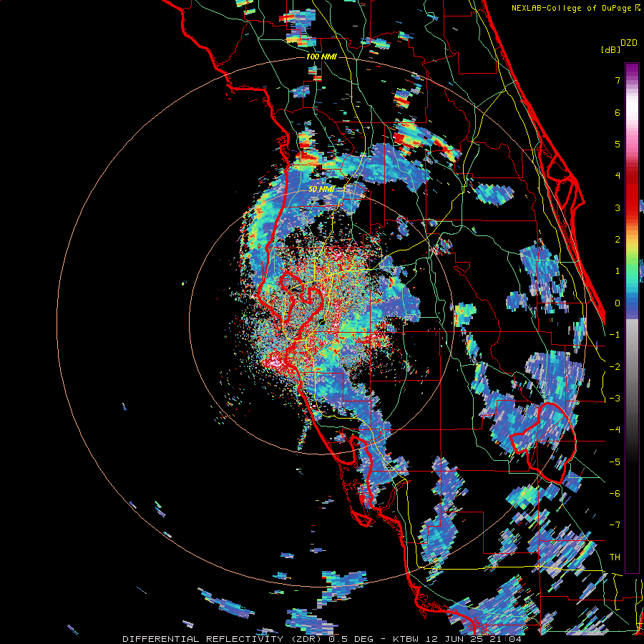Image resolution: width=644 pixels, height=644 pixels.
Task: Click the 12 JUN 25 date stamp
Action: (456, 639)
